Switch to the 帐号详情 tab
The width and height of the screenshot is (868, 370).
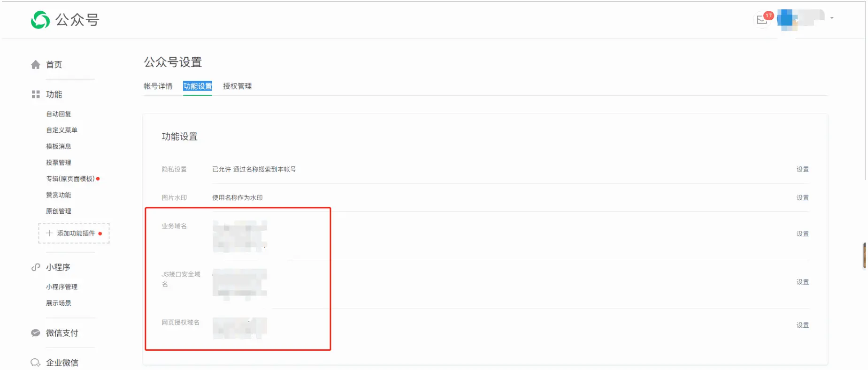(158, 86)
